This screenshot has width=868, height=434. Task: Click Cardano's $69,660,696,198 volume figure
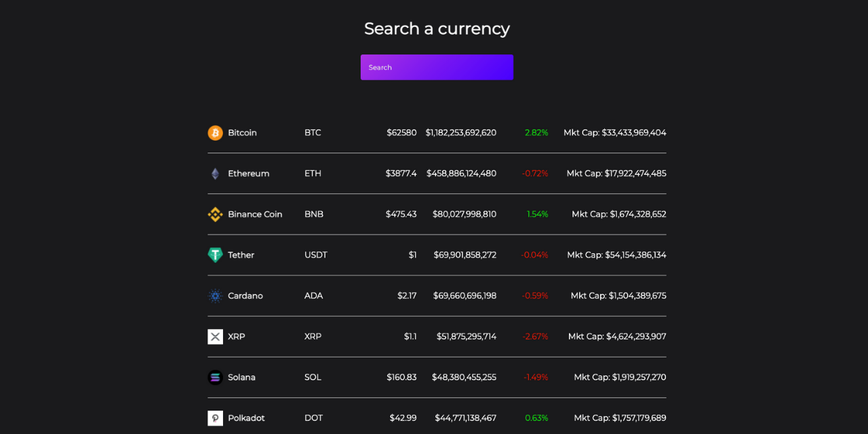tap(465, 296)
